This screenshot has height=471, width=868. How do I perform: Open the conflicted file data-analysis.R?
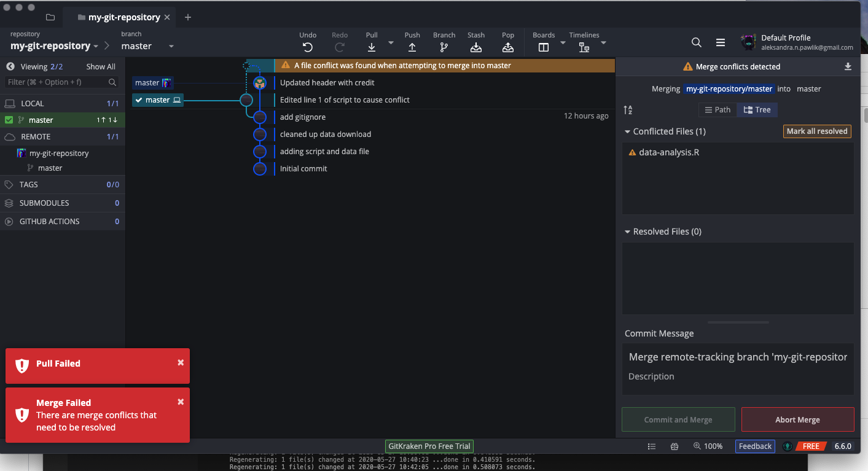pos(669,152)
